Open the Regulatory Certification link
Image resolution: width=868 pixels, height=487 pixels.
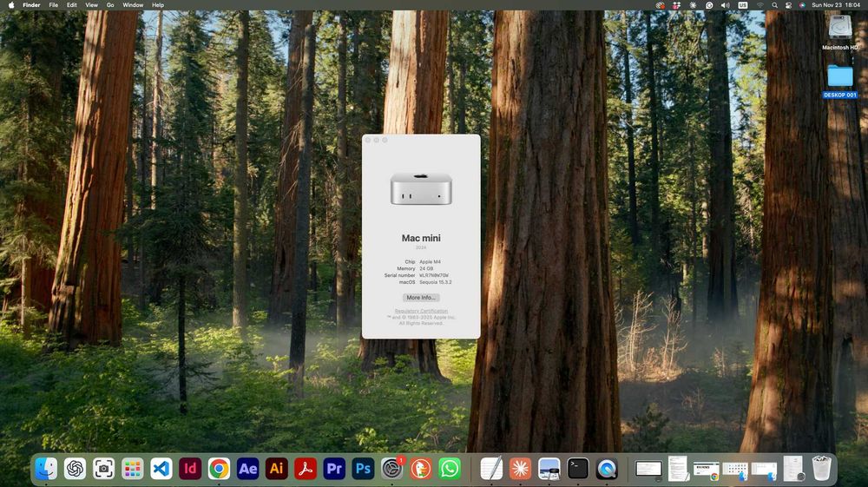click(421, 311)
